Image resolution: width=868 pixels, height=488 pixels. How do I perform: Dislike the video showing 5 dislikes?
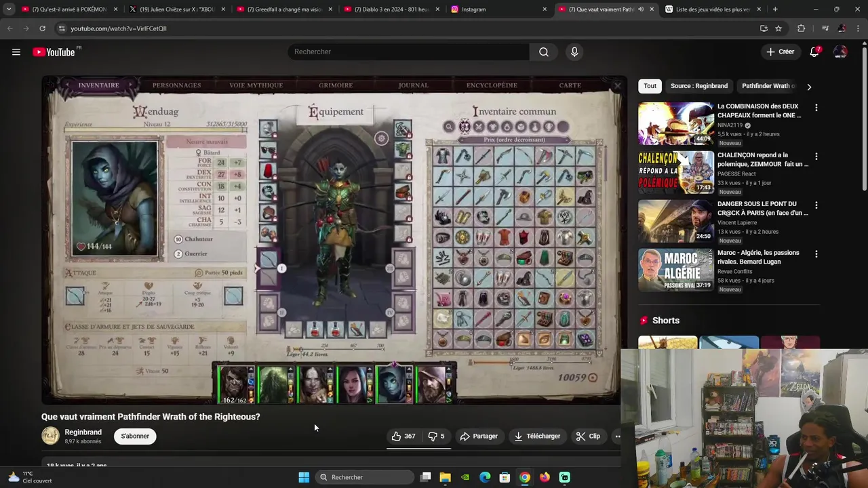437,436
